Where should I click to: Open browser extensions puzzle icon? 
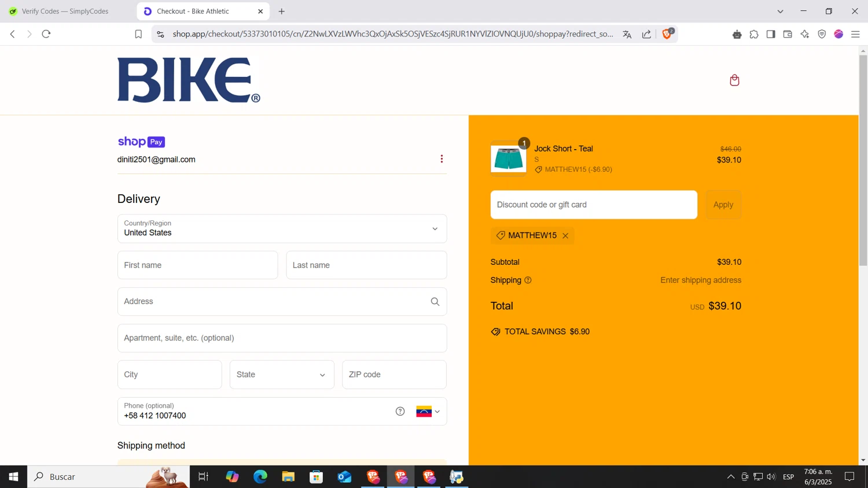[753, 35]
